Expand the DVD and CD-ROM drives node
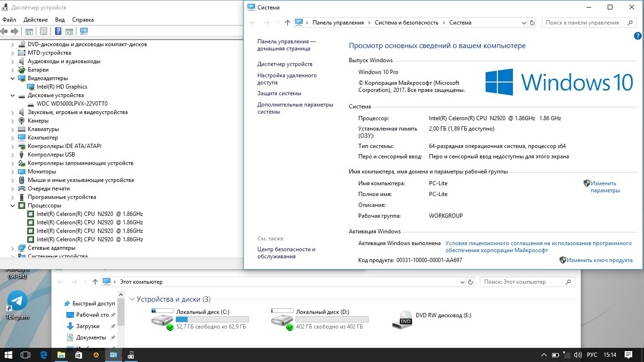This screenshot has height=362, width=644. [13, 44]
